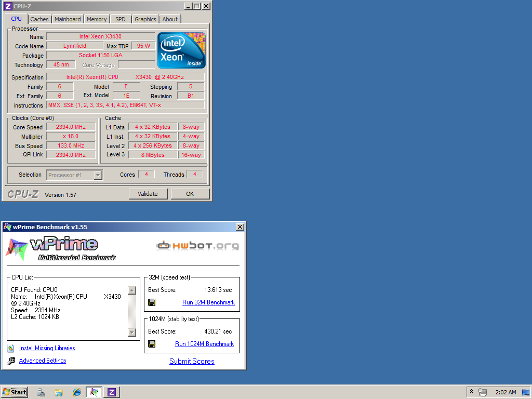The width and height of the screenshot is (532, 399).
Task: Click the Core Speed value 2394.0 MHz
Action: tap(71, 127)
